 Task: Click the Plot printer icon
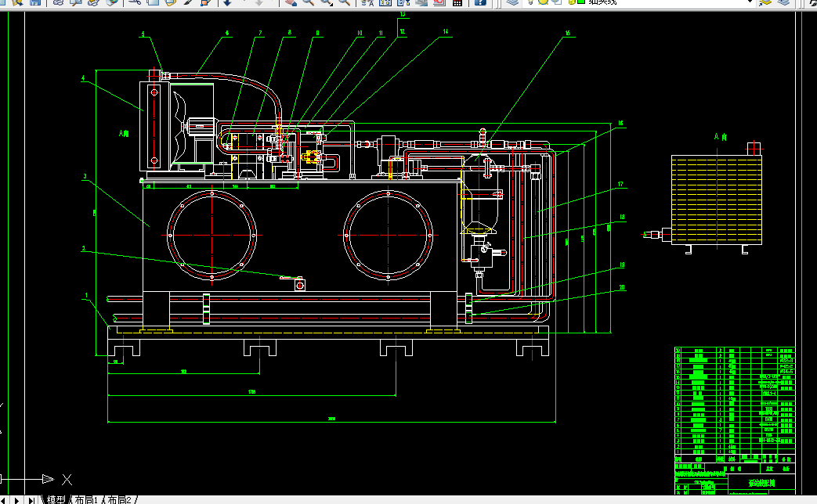pos(58,2)
